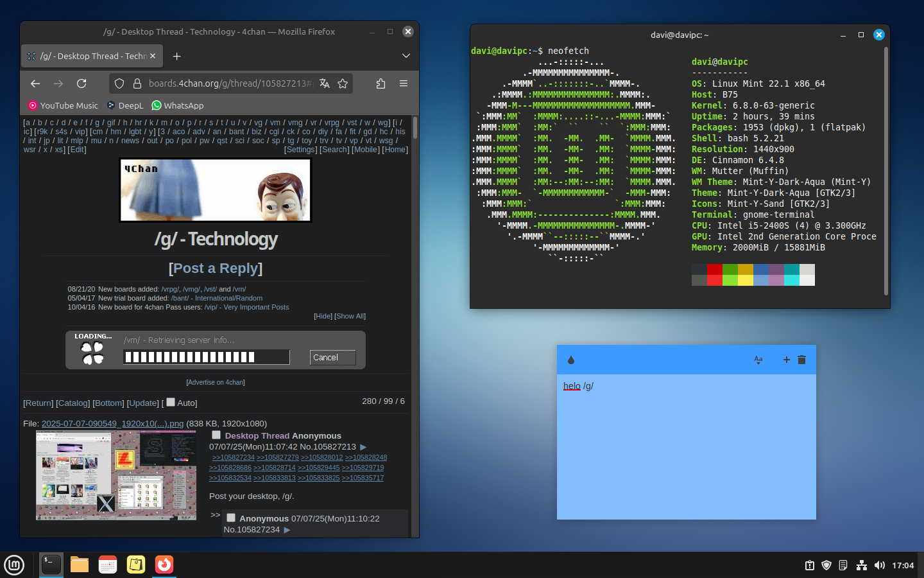
Task: Go to the Bottom link
Action: [x=108, y=403]
